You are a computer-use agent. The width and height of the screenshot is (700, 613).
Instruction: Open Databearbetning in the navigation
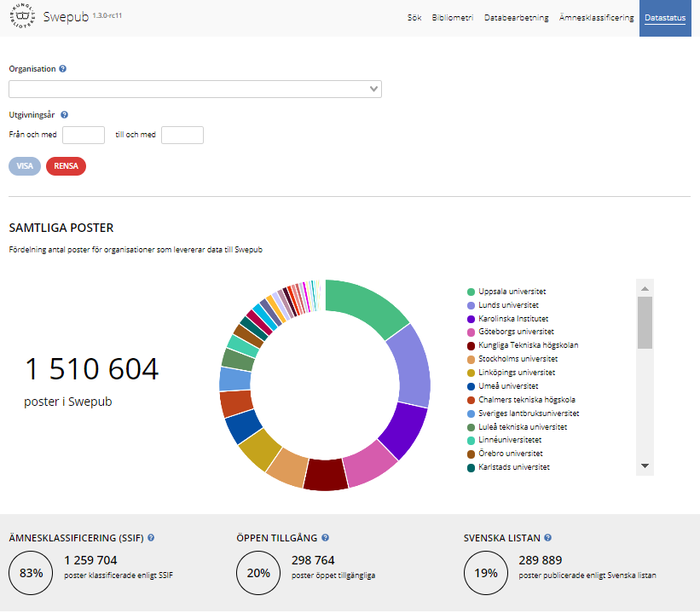click(516, 18)
